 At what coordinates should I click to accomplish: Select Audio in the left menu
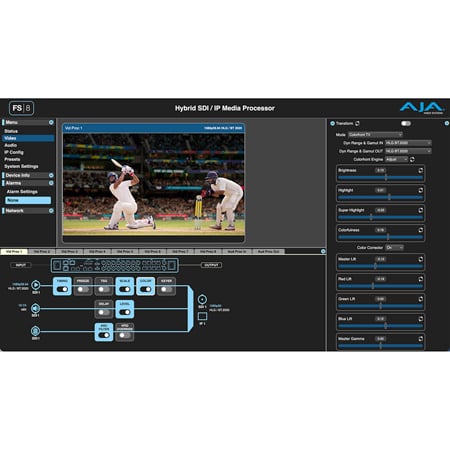(11, 145)
